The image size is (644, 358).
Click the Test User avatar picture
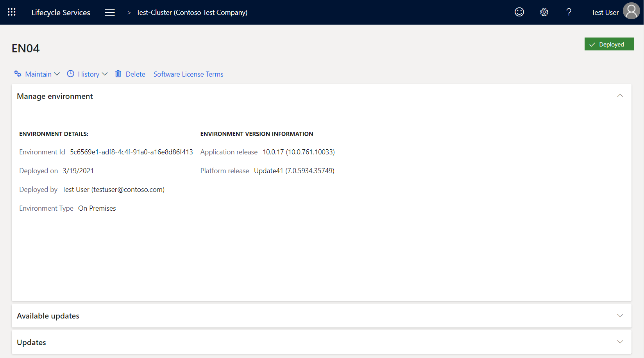pyautogui.click(x=631, y=11)
